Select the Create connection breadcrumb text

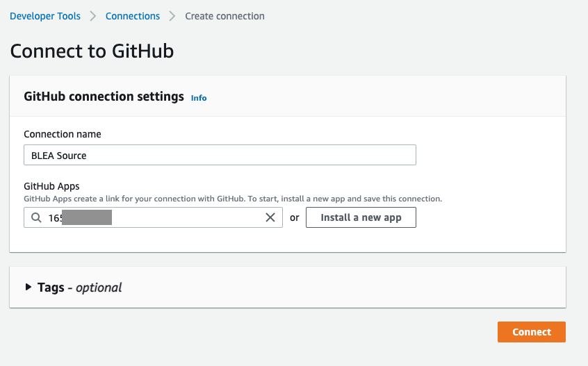pyautogui.click(x=224, y=16)
